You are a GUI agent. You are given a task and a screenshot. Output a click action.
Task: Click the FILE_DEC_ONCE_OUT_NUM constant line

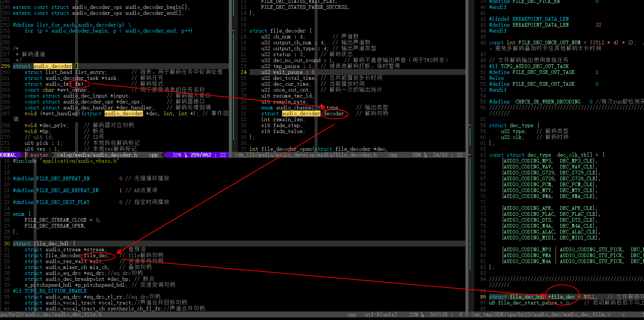click(x=563, y=42)
